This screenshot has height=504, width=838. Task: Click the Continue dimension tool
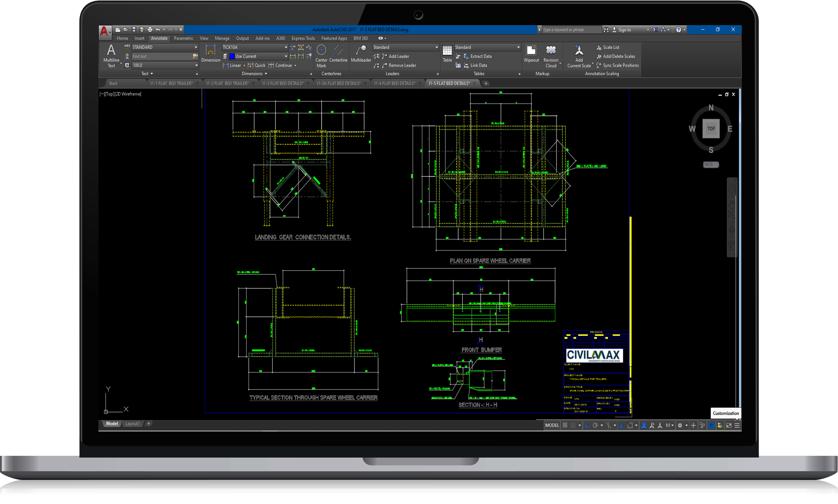click(x=280, y=65)
